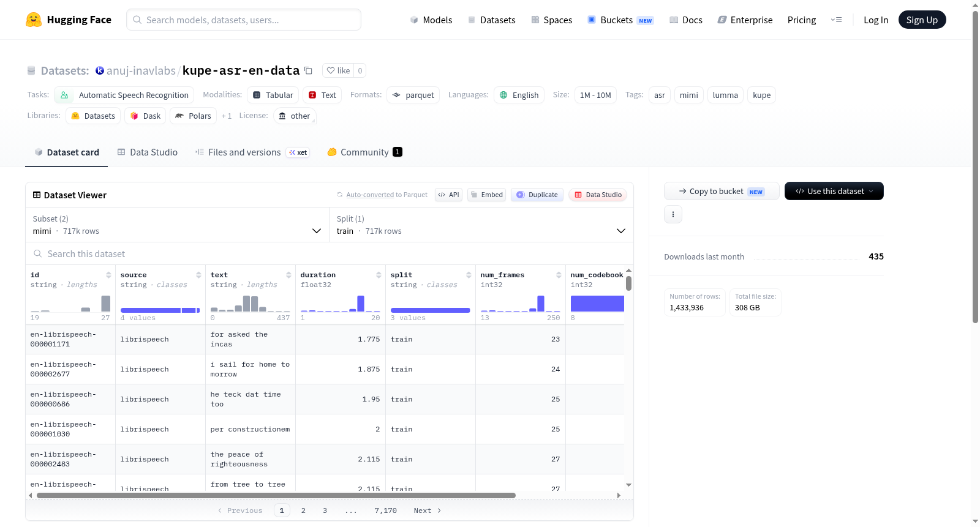The width and height of the screenshot is (980, 527).
Task: Copy dataset name with the copy icon
Action: tap(308, 70)
